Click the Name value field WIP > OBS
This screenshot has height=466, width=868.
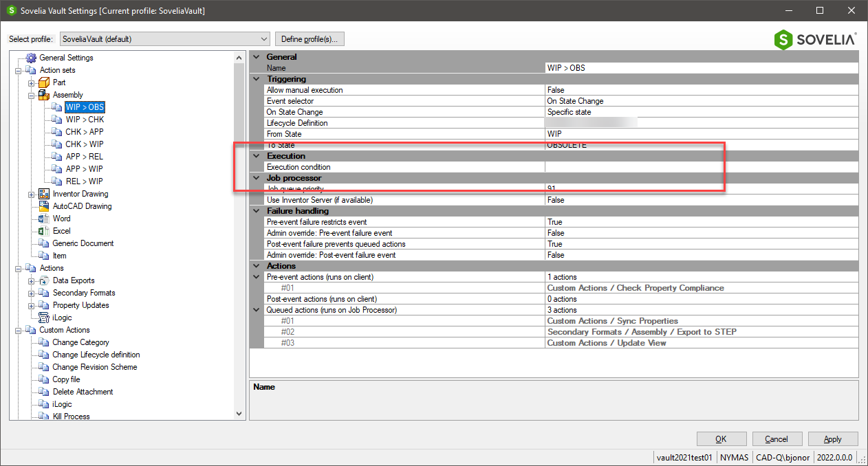point(702,68)
